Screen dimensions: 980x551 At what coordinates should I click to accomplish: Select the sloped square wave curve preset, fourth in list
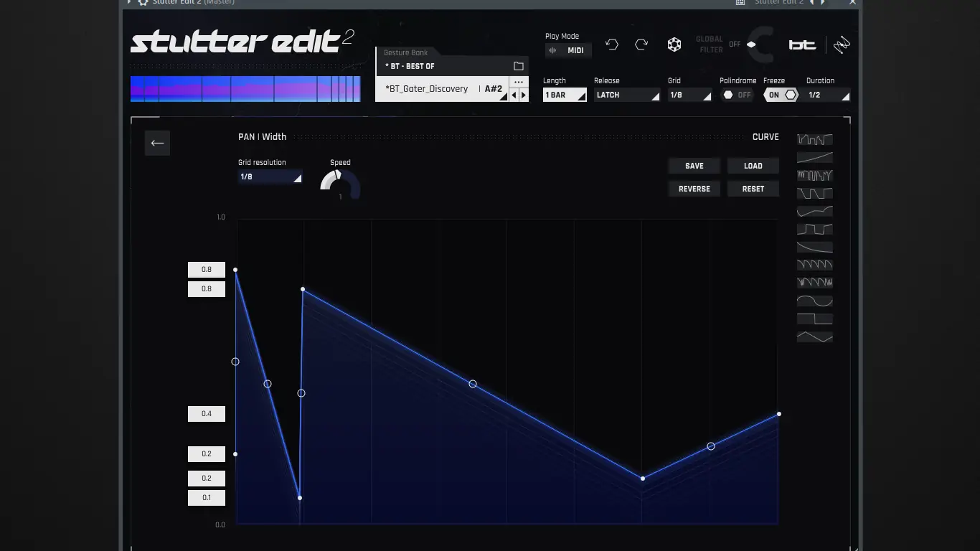[815, 193]
